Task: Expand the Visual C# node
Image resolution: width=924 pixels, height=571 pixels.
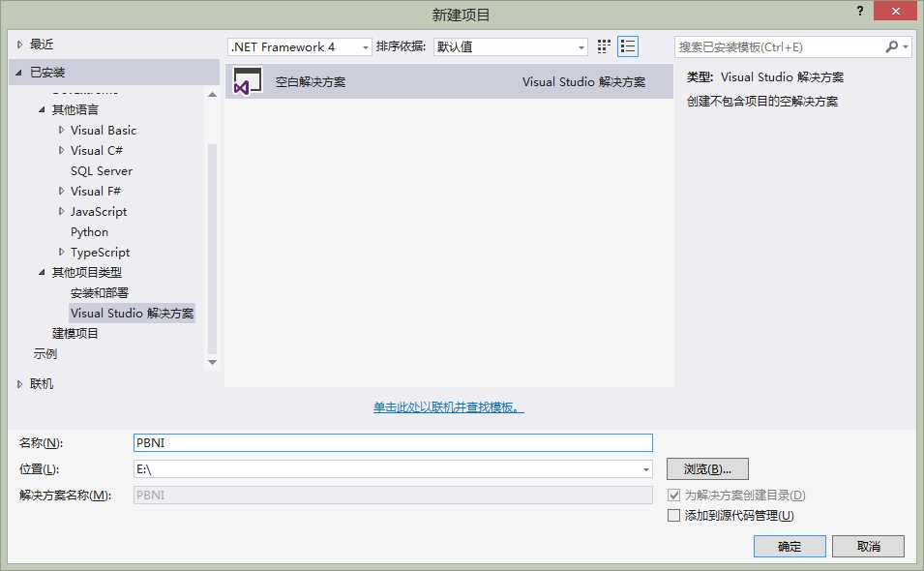Action: tap(61, 150)
